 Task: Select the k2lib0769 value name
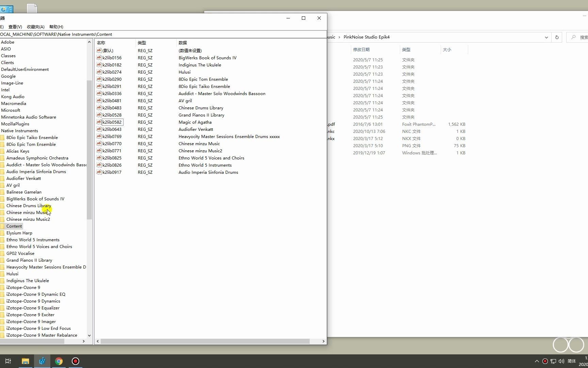click(112, 136)
